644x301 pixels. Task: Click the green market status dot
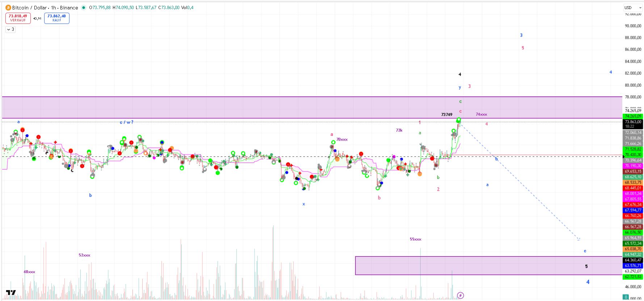point(84,8)
